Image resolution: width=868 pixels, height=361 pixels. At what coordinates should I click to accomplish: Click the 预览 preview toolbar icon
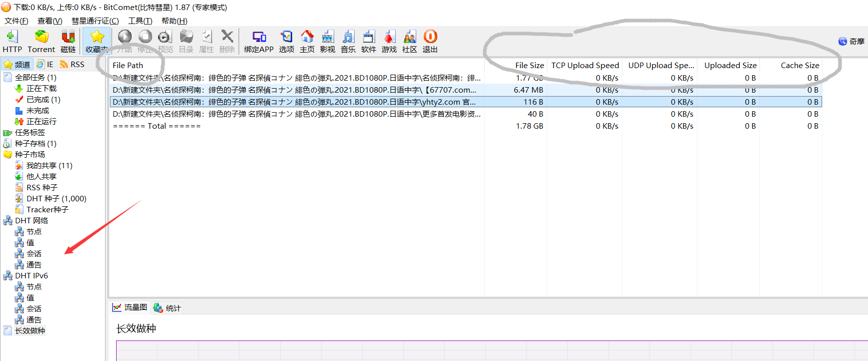pos(165,41)
